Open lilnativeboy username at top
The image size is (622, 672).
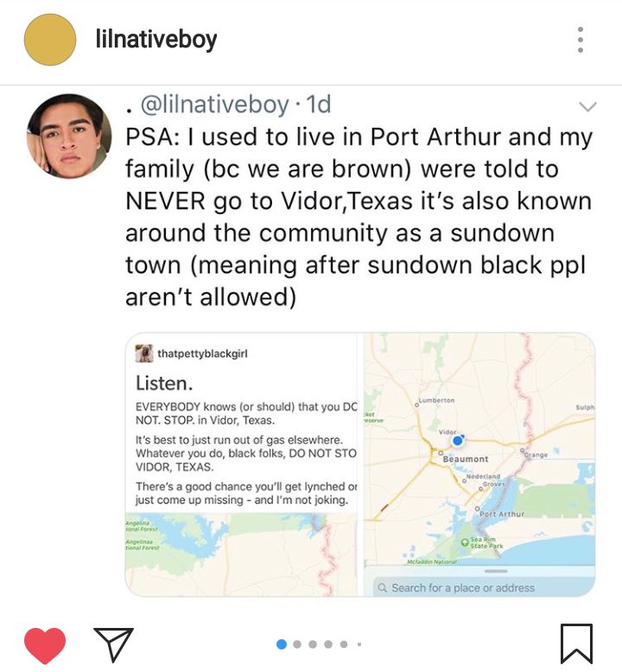156,40
